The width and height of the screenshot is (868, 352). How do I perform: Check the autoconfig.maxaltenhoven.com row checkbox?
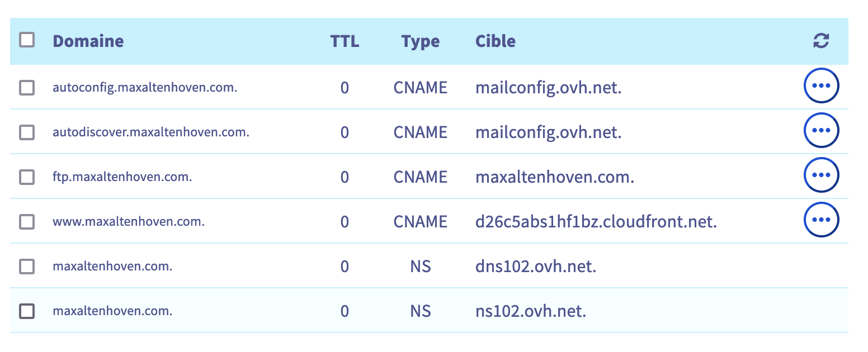27,88
